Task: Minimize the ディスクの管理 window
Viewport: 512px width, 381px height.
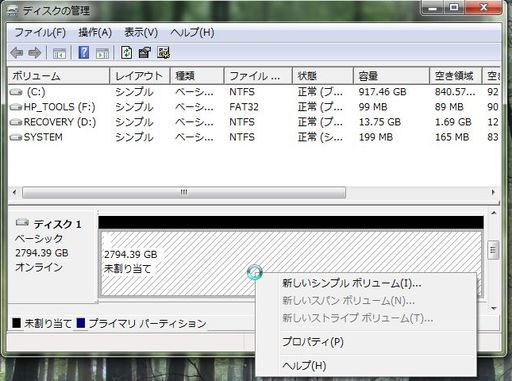Action: point(433,8)
